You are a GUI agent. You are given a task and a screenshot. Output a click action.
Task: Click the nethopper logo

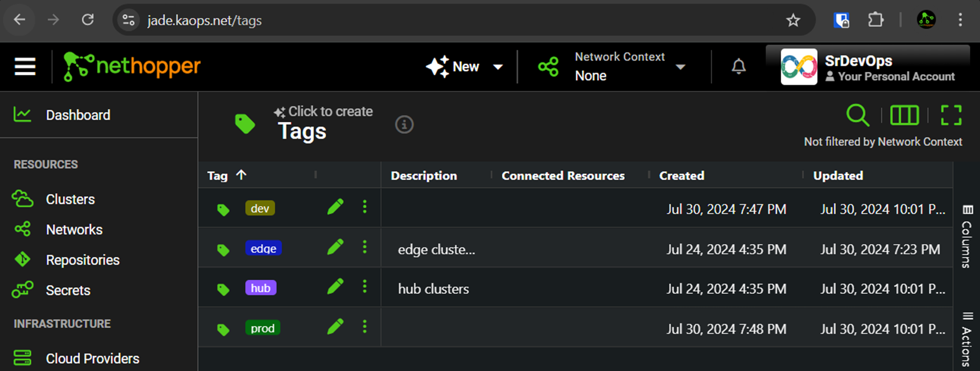coord(132,67)
